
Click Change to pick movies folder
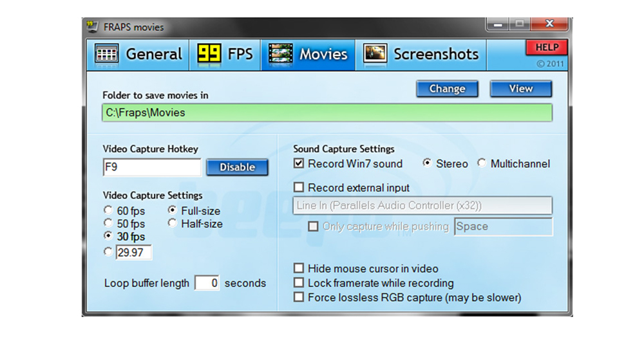point(448,89)
